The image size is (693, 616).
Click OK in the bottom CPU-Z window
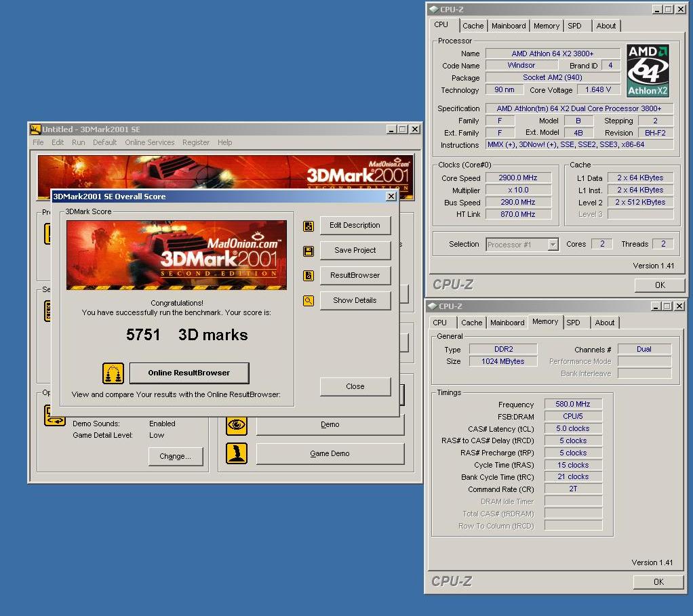click(658, 582)
